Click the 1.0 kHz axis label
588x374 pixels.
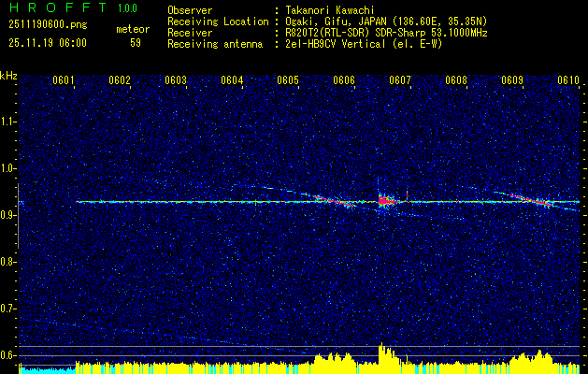[7, 168]
